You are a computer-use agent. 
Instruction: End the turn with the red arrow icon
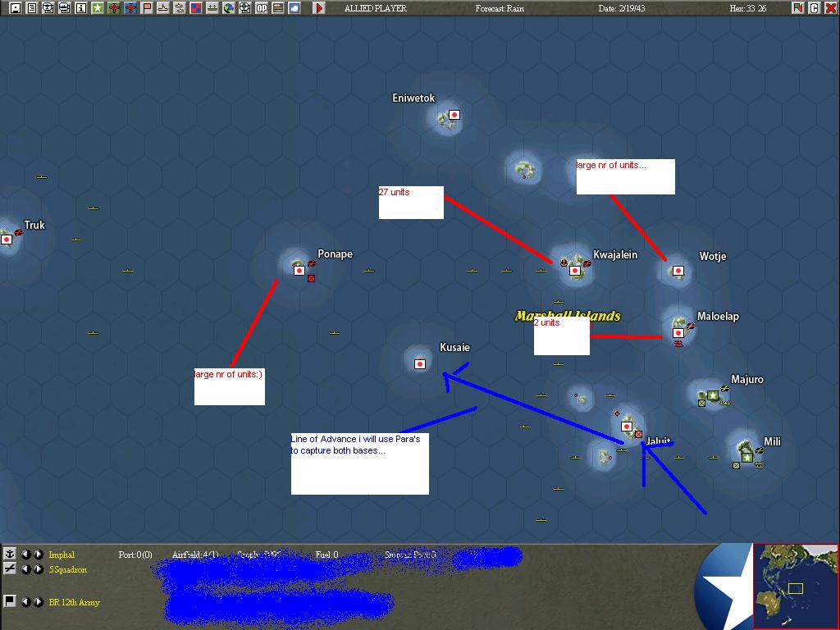[x=320, y=7]
